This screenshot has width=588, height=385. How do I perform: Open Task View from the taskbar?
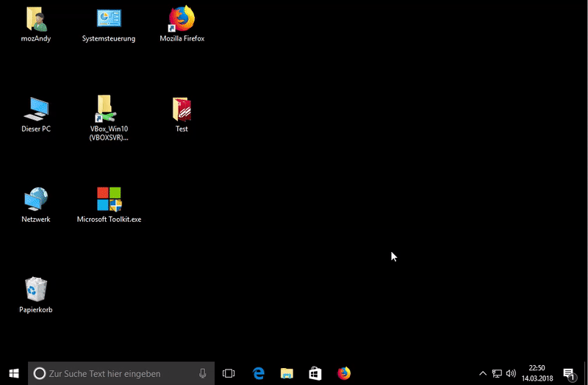coord(229,373)
